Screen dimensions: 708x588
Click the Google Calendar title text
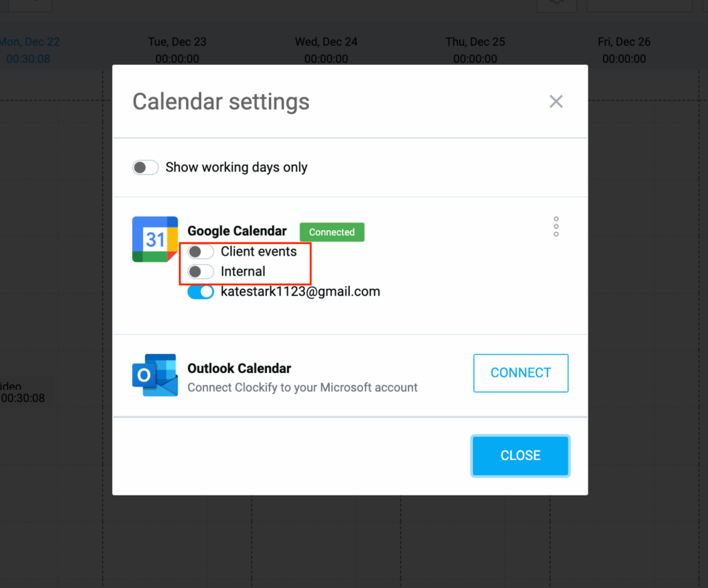tap(237, 231)
